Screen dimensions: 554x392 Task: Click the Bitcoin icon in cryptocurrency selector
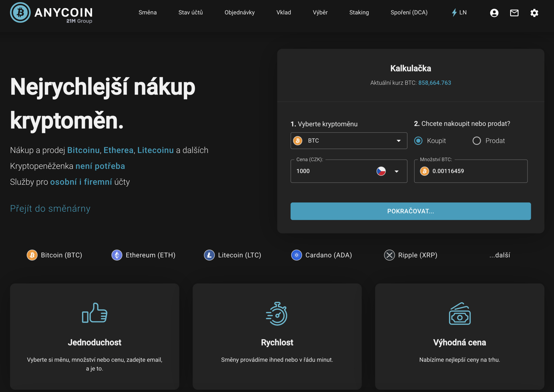point(298,141)
